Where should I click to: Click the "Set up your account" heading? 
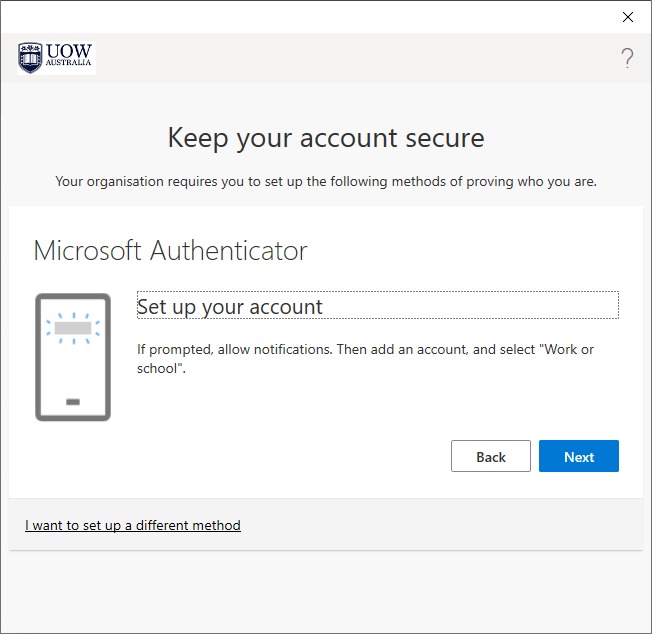click(230, 306)
